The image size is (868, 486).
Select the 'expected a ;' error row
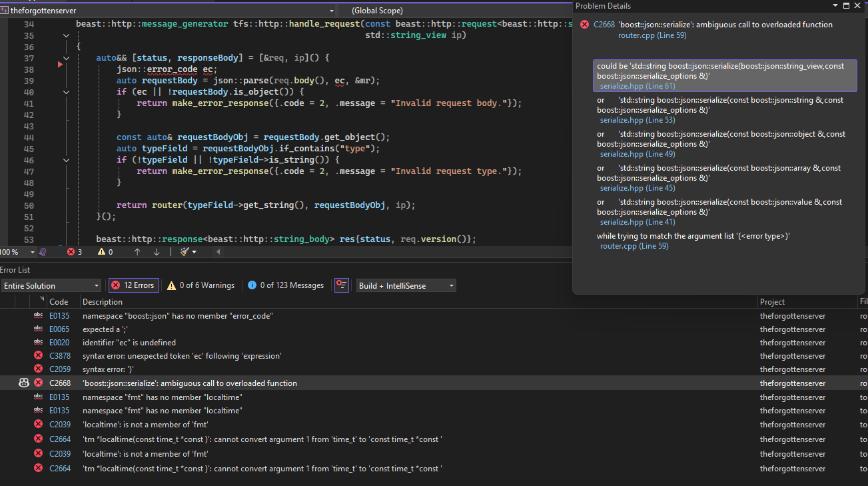click(x=434, y=329)
